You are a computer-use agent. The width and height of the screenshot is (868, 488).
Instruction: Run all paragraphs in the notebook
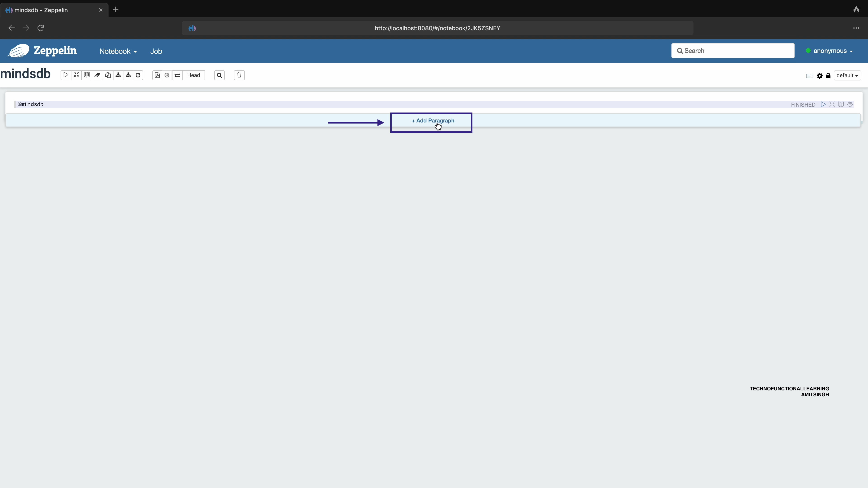pyautogui.click(x=66, y=75)
